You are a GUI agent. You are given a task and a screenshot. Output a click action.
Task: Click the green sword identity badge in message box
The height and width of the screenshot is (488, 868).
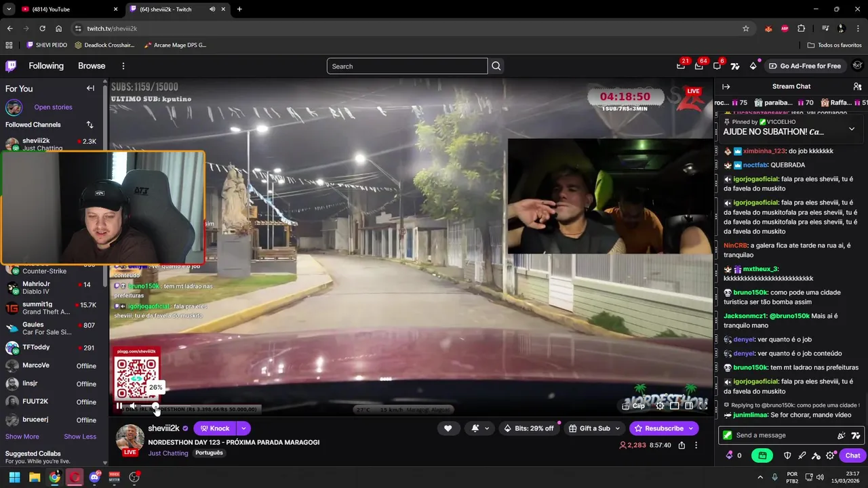[x=728, y=435]
